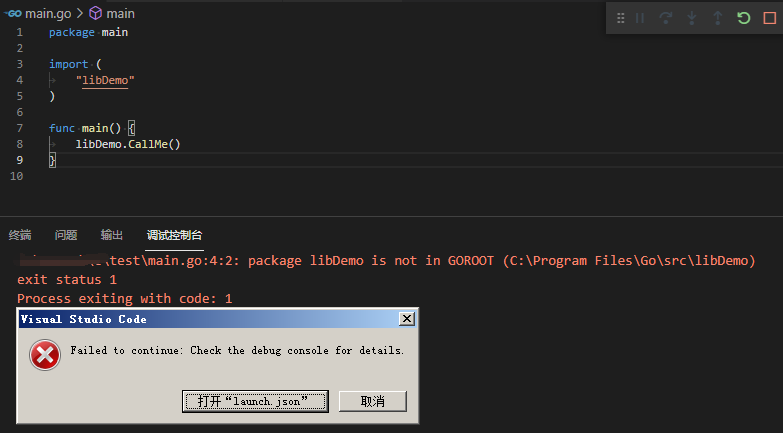Click line number 9 in gutter
This screenshot has height=433, width=783.
[x=19, y=160]
